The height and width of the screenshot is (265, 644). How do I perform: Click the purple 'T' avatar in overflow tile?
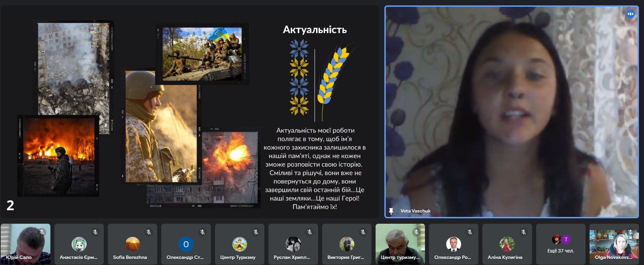(566, 240)
